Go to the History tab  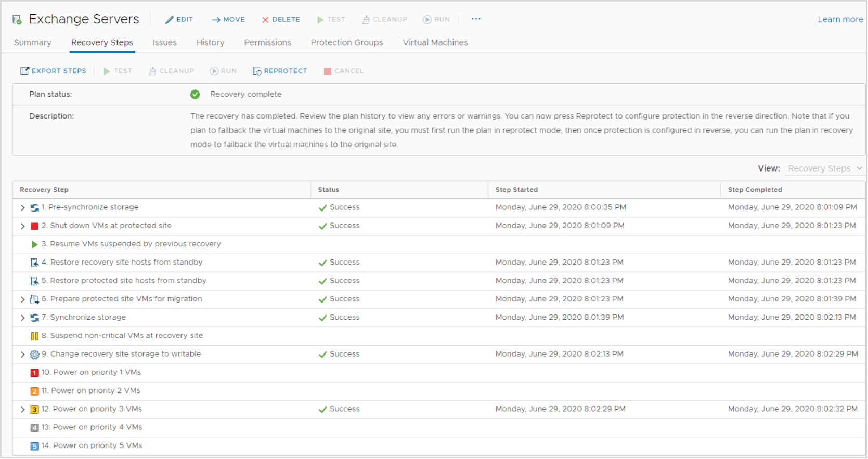click(x=210, y=43)
